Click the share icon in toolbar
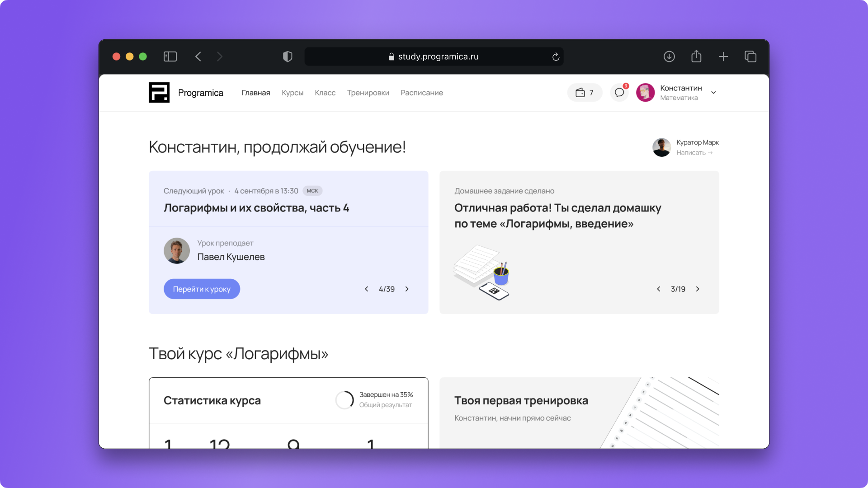The image size is (868, 488). [x=696, y=56]
